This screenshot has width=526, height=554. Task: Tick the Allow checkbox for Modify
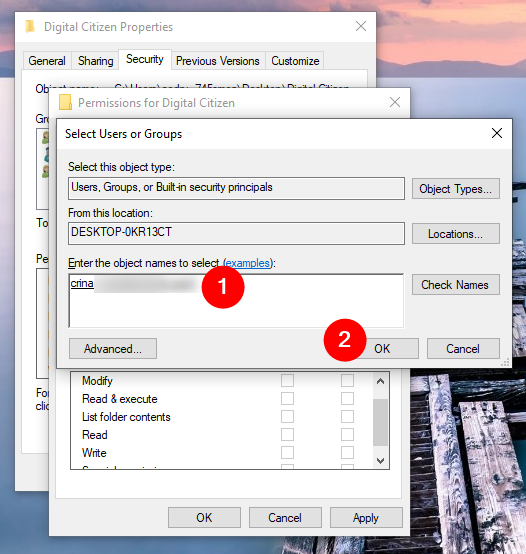tap(287, 381)
